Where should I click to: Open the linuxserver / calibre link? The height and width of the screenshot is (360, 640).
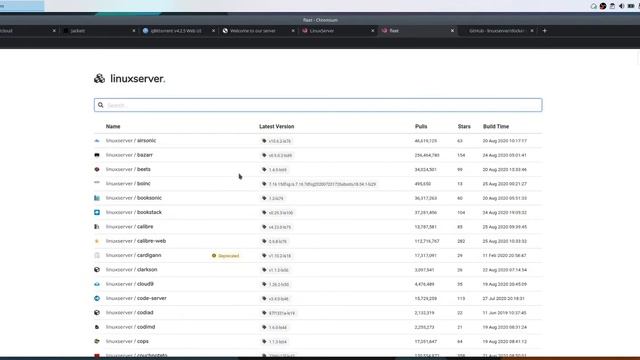(129, 227)
